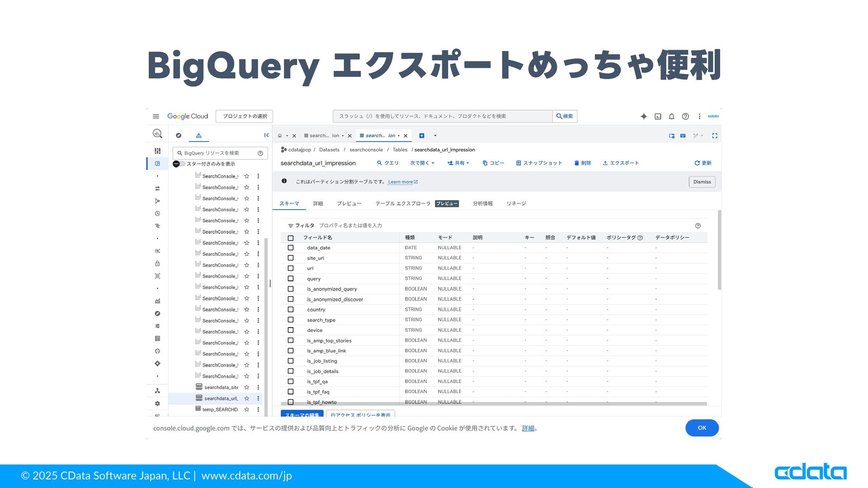Image resolution: width=868 pixels, height=488 pixels.
Task: Open プロジェクトの選択 project selector
Action: (x=245, y=117)
